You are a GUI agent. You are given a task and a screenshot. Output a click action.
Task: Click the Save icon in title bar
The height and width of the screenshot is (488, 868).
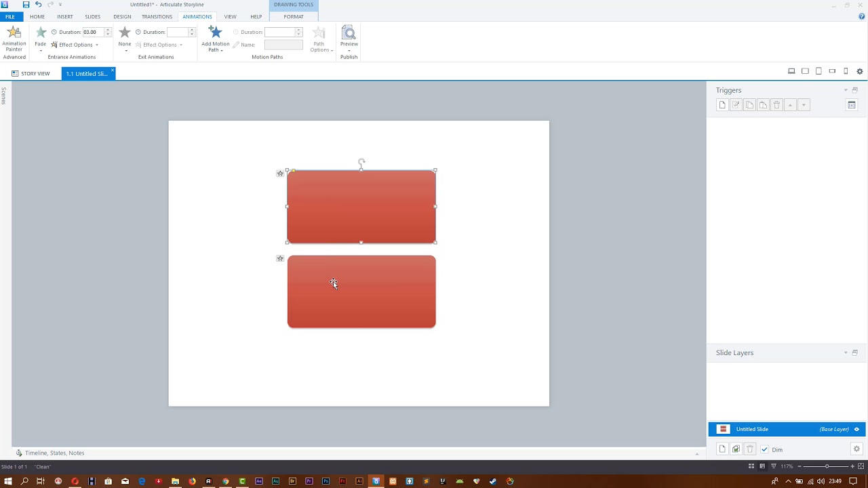coord(26,5)
